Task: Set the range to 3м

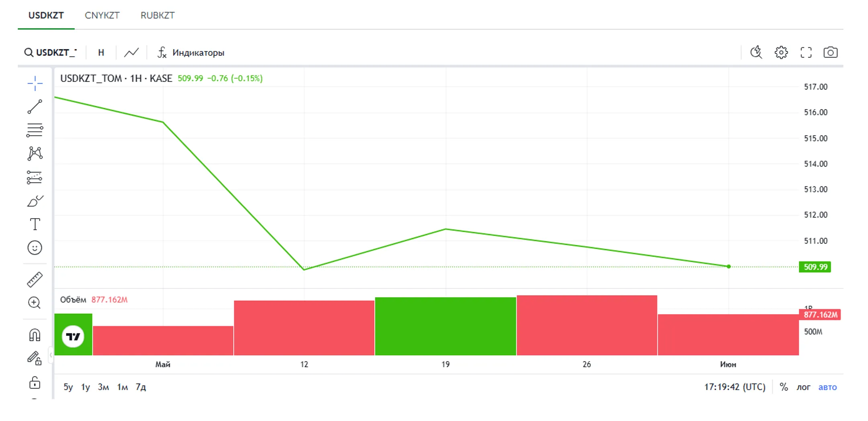Action: [x=104, y=387]
